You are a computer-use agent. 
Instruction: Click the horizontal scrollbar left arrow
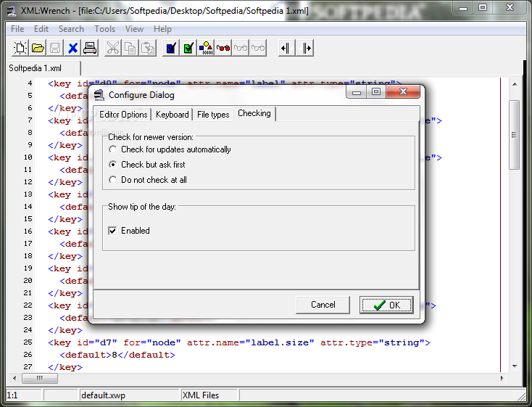click(14, 378)
